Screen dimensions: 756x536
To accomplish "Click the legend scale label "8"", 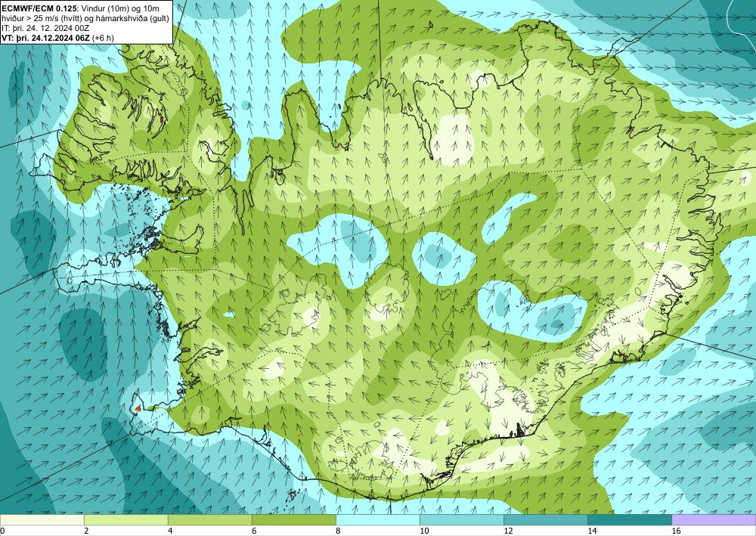I will (339, 531).
